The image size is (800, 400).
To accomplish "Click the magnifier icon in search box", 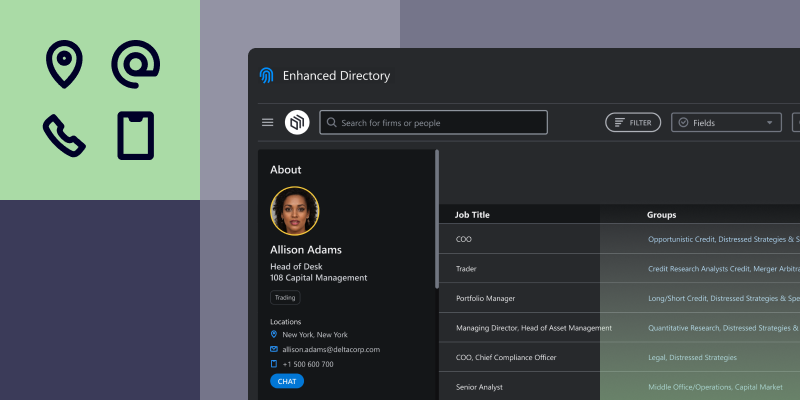I will [330, 123].
